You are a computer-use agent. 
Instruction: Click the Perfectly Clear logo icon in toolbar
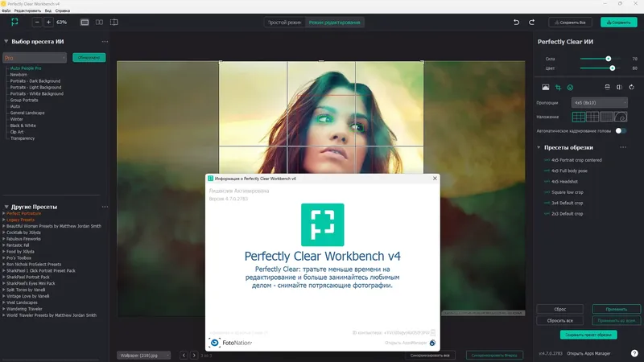pyautogui.click(x=14, y=23)
